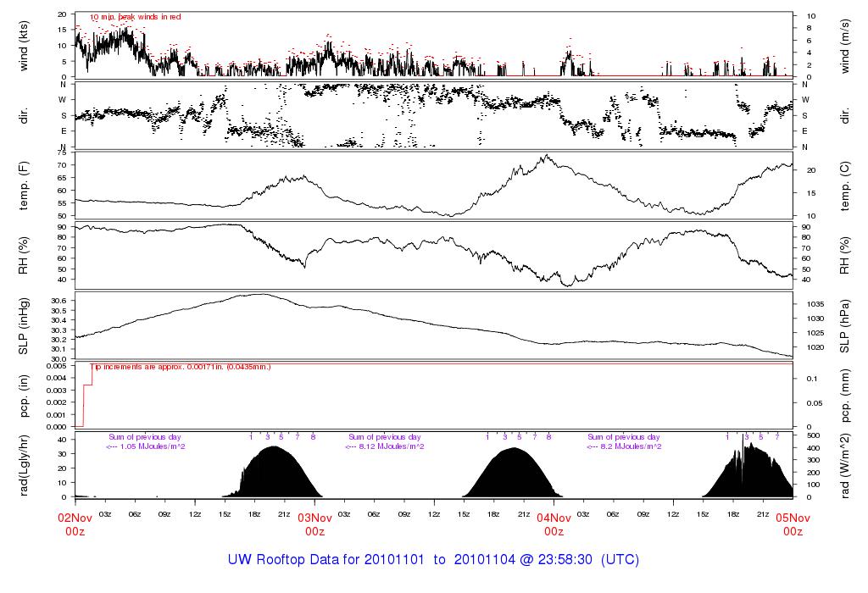The image size is (868, 593).
Task: Click the "10 min. peak winds in red" note
Action: [x=135, y=17]
